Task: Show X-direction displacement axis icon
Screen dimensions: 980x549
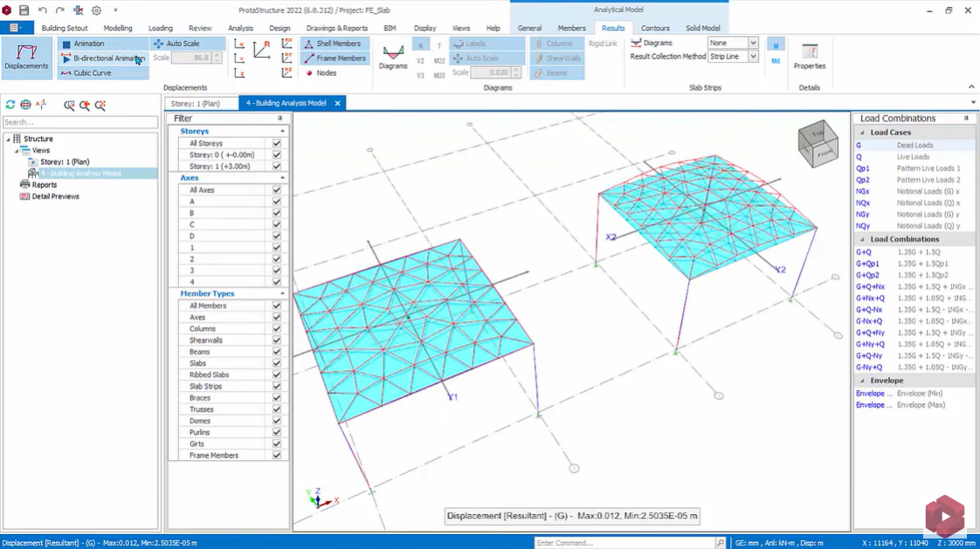Action: pos(239,44)
